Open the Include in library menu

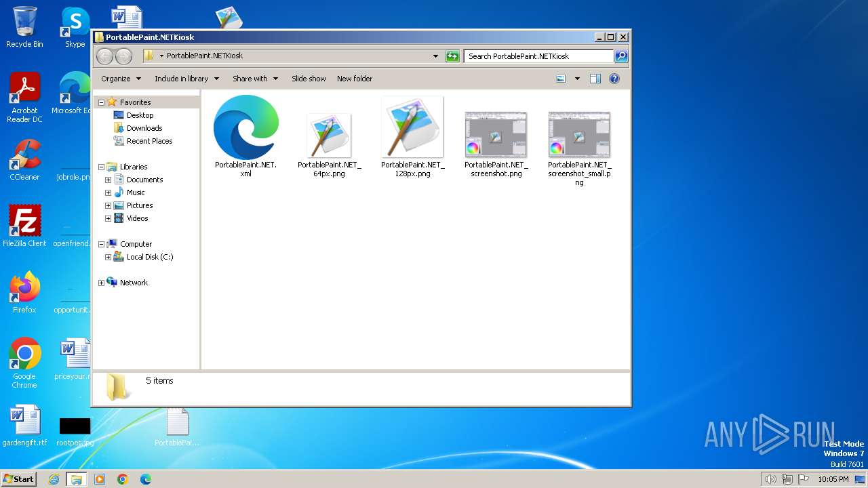[186, 79]
